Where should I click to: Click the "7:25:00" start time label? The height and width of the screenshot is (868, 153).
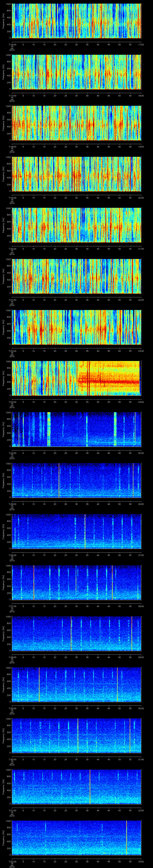[12, 504]
